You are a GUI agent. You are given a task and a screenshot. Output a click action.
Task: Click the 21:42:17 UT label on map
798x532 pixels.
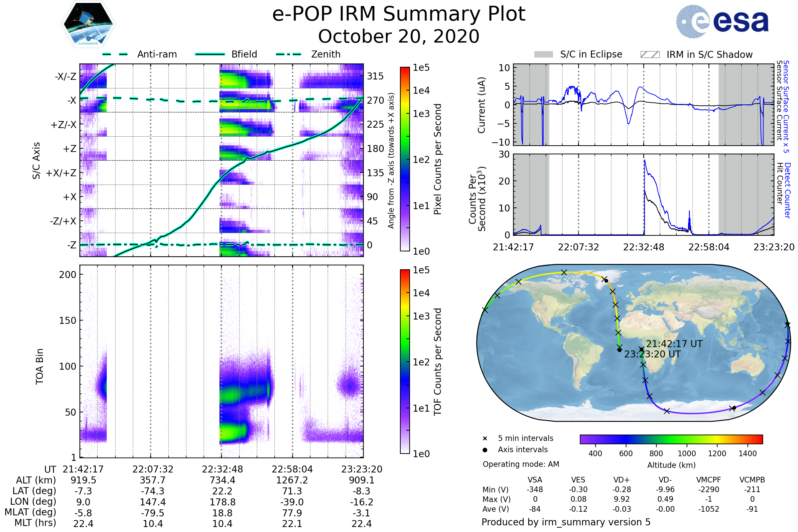674,344
